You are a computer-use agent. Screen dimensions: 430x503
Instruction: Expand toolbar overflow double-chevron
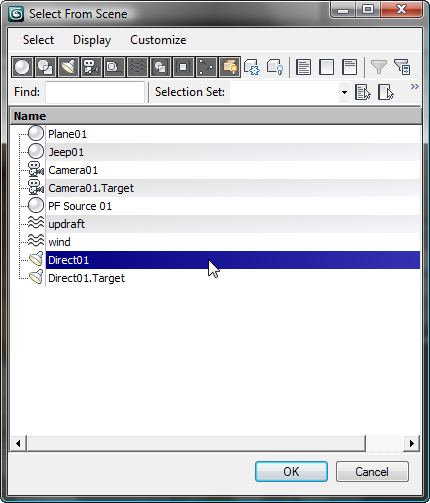click(414, 87)
